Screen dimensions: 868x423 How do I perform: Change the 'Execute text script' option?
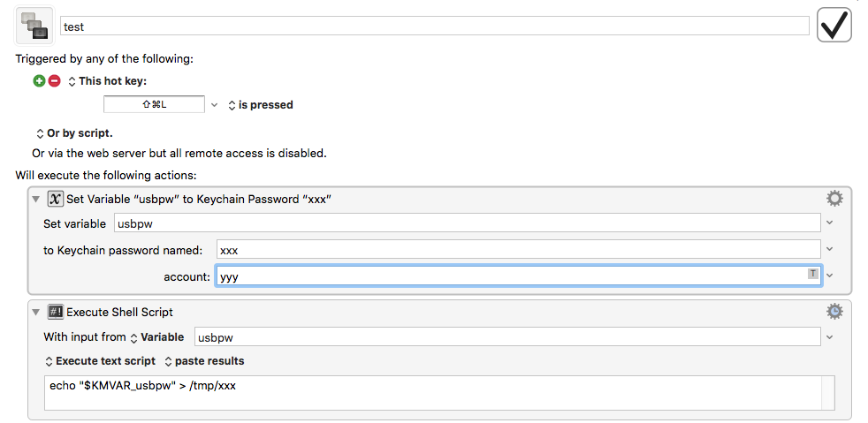100,361
